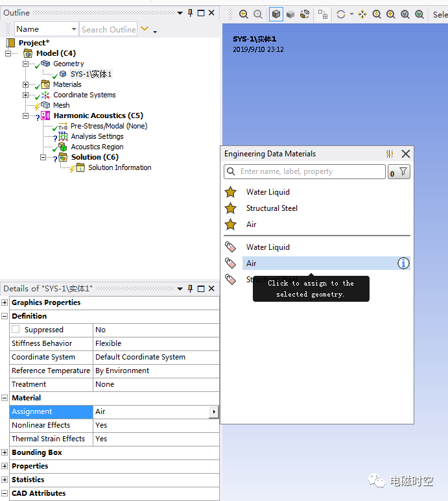Select the Project root node
This screenshot has height=501, width=448.
coord(34,42)
